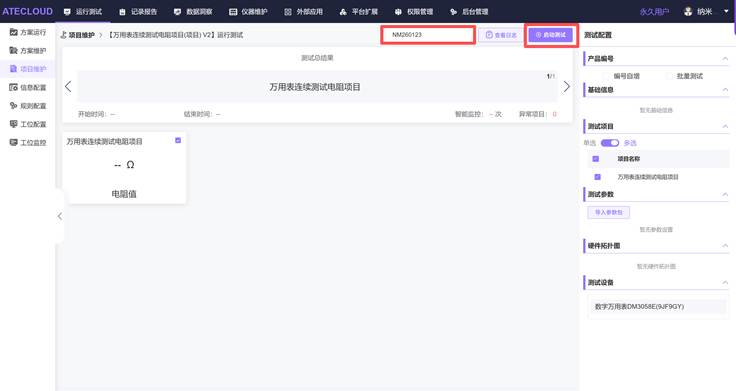The width and height of the screenshot is (736, 391).
Task: Click the 后台管理 top navigation icon
Action: coord(453,12)
